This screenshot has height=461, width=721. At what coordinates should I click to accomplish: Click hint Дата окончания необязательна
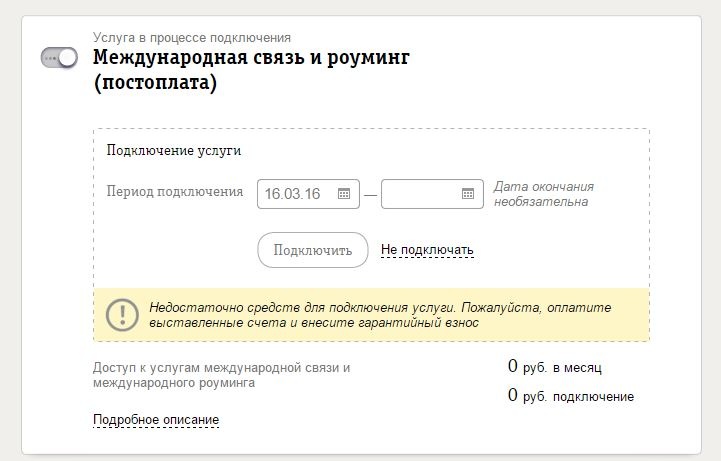click(x=544, y=194)
